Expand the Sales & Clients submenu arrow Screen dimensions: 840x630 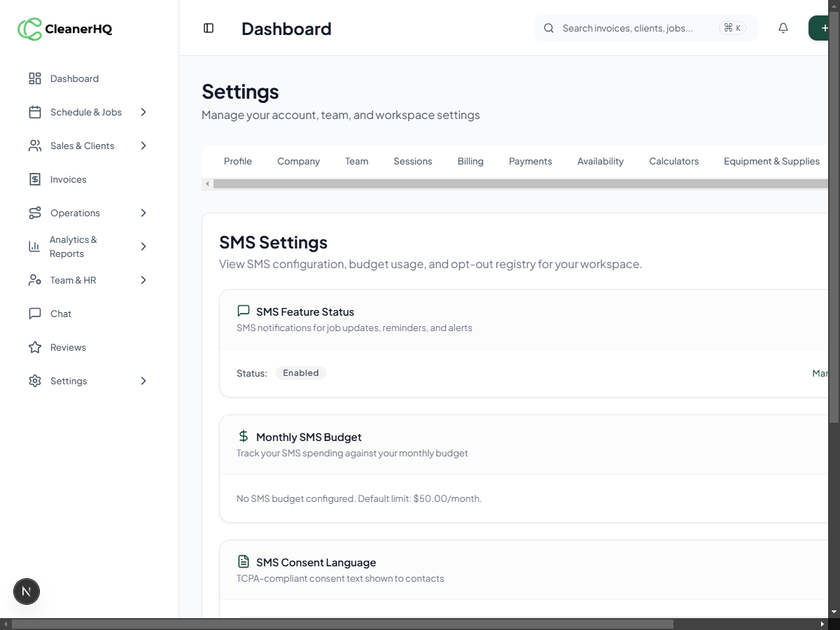point(143,146)
